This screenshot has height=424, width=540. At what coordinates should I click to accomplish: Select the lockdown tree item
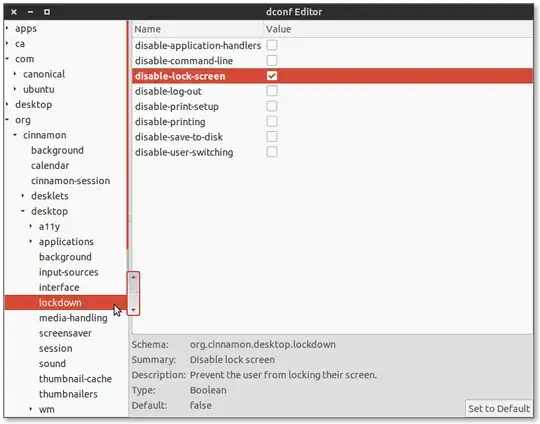(60, 302)
